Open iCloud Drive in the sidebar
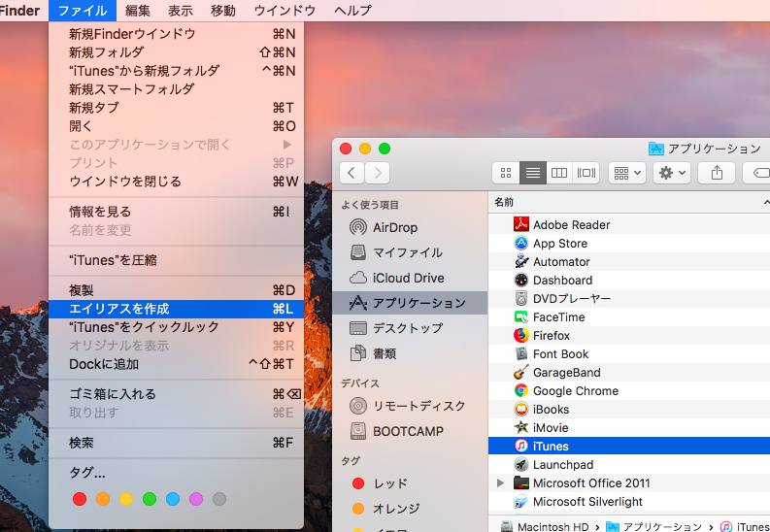The height and width of the screenshot is (532, 770). [x=410, y=278]
